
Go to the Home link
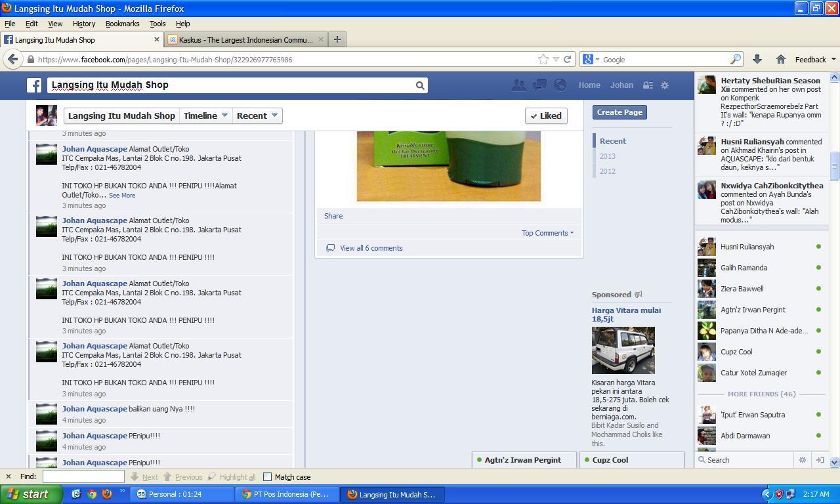[589, 85]
